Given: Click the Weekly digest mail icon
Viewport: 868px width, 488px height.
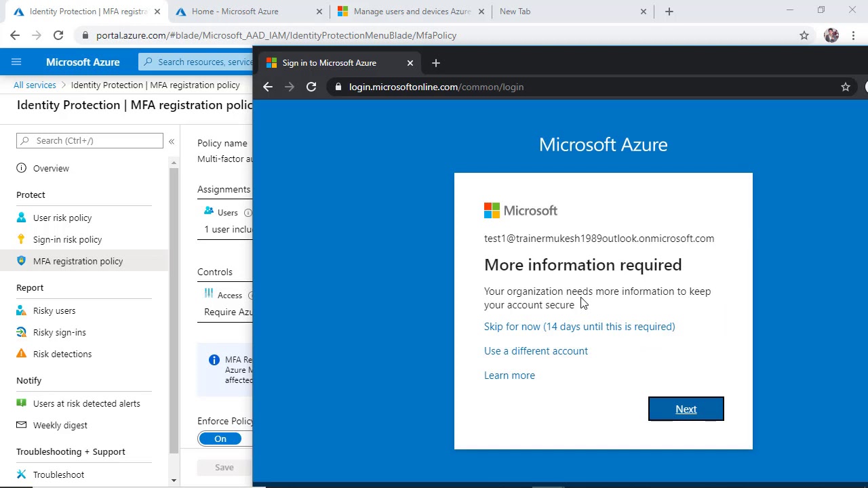Looking at the screenshot, I should (x=22, y=425).
